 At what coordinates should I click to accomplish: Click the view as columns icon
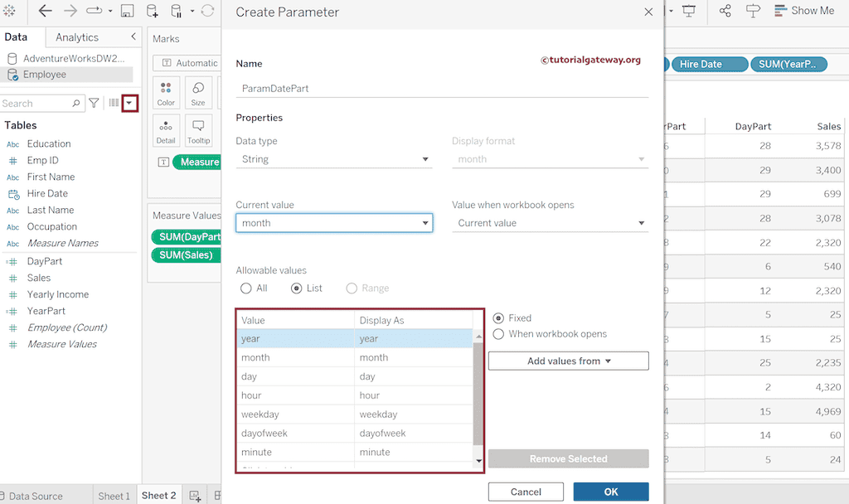[113, 102]
